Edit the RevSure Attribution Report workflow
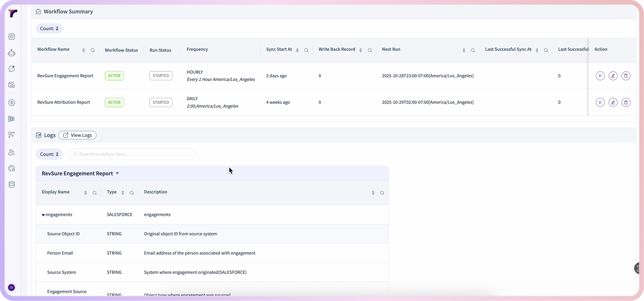This screenshot has width=644, height=301. point(613,102)
